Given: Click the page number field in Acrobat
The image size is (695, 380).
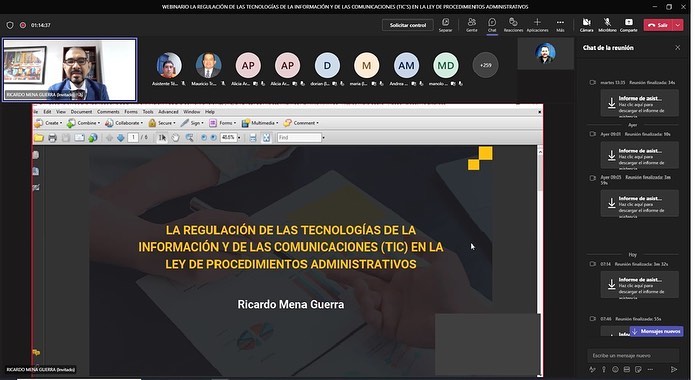Looking at the screenshot, I should tap(133, 138).
